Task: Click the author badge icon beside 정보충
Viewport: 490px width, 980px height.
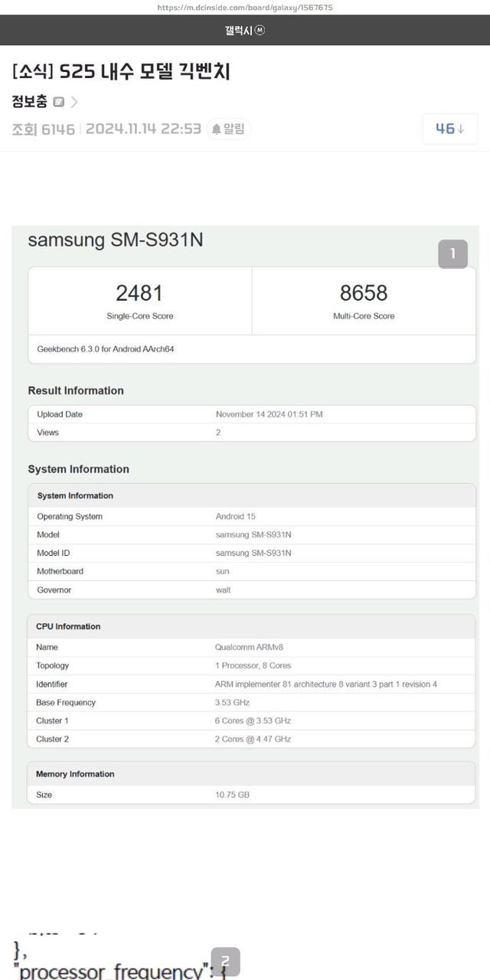Action: 59,102
